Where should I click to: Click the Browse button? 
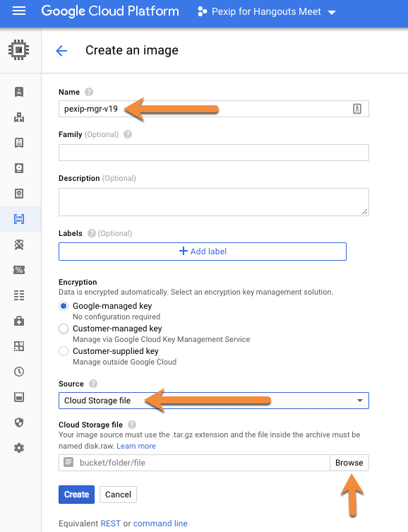(349, 463)
